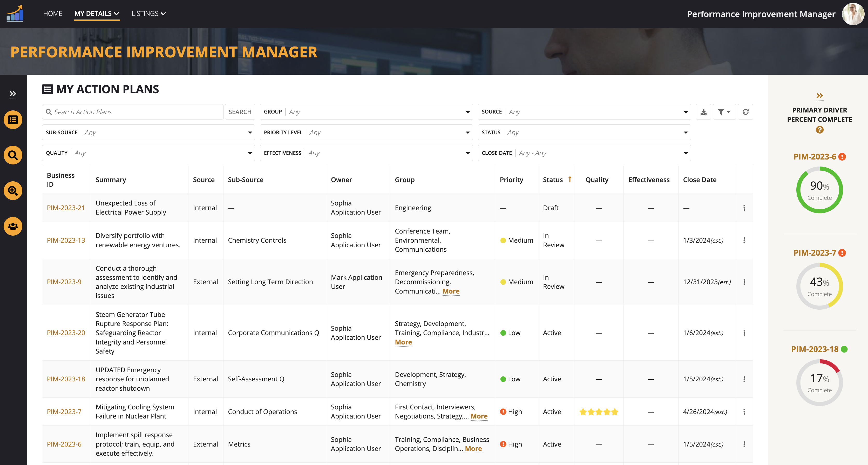Open the PIM-2023-13 action plan link

(x=66, y=241)
